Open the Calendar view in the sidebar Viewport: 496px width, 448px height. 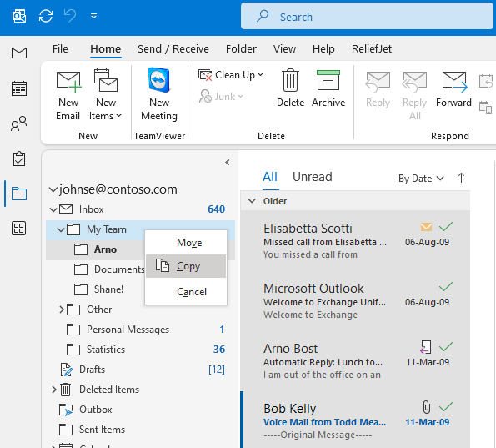coord(19,88)
